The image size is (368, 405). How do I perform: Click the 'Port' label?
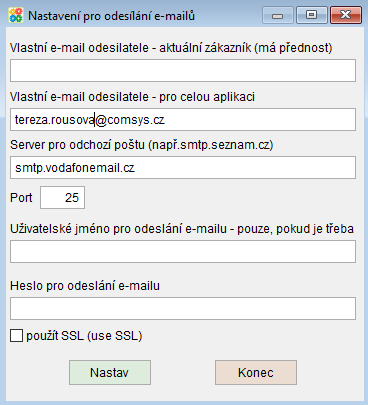click(x=21, y=198)
